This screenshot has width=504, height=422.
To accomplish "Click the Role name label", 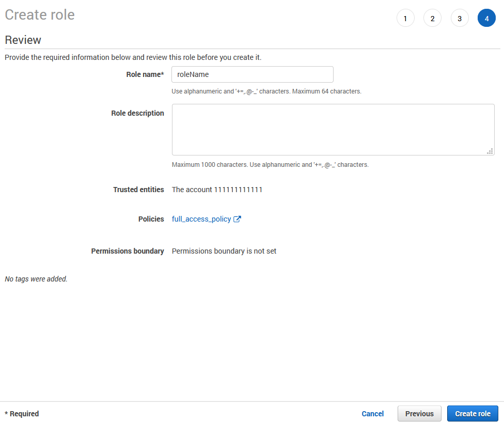I will click(145, 74).
